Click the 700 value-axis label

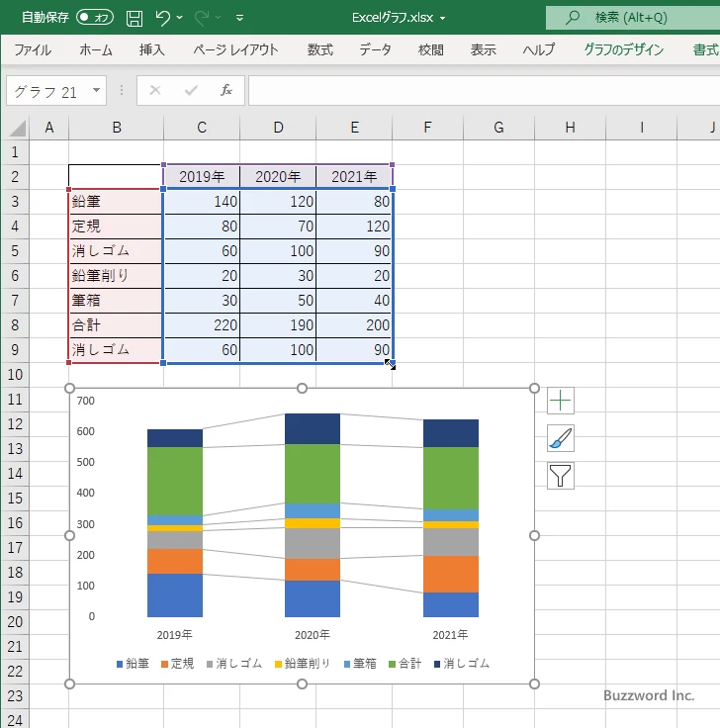[x=85, y=401]
